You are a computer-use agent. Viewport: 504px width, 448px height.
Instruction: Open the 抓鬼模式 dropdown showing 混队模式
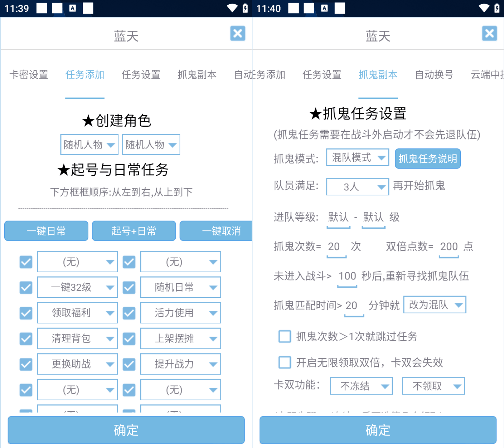357,157
